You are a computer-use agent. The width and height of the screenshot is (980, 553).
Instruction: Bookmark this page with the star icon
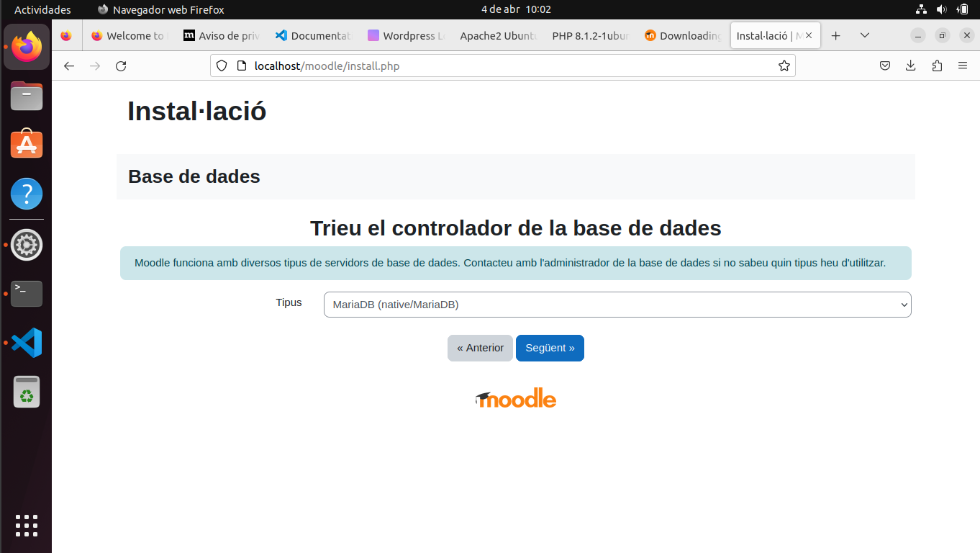click(x=784, y=66)
